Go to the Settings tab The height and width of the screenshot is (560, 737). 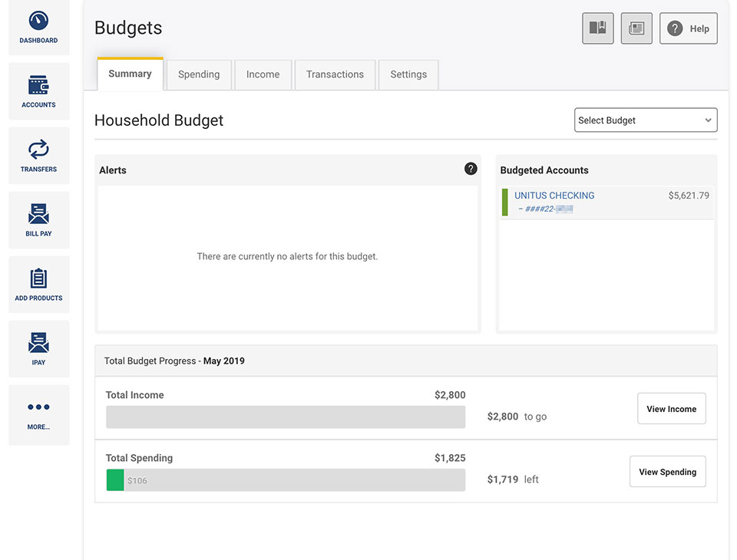pos(408,74)
